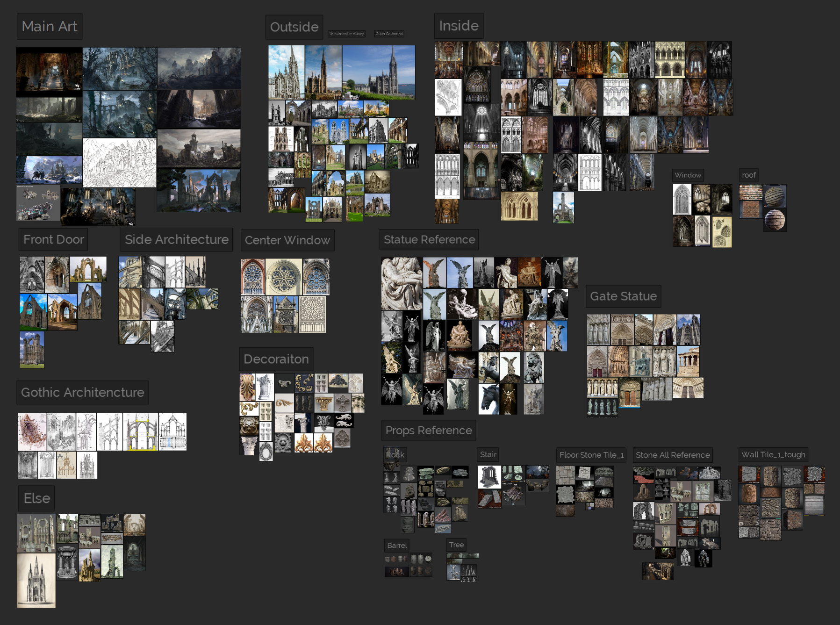Select the Main Art group label
840x625 pixels.
(50, 27)
